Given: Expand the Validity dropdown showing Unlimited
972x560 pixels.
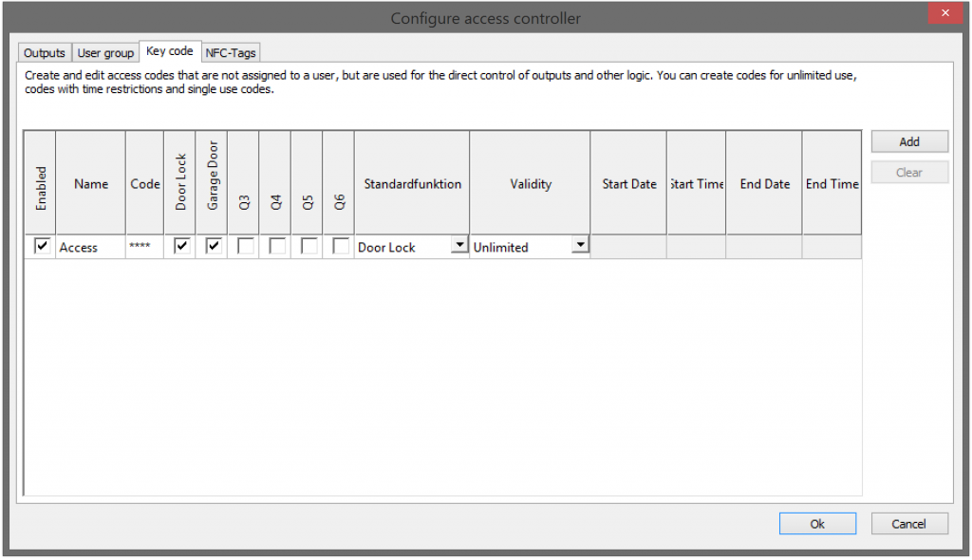Looking at the screenshot, I should 580,245.
